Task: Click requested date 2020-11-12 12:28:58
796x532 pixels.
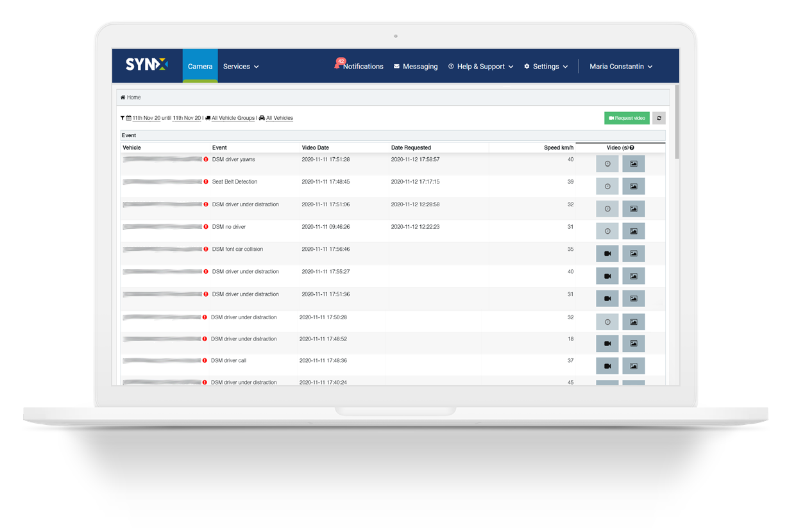Action: tap(416, 204)
